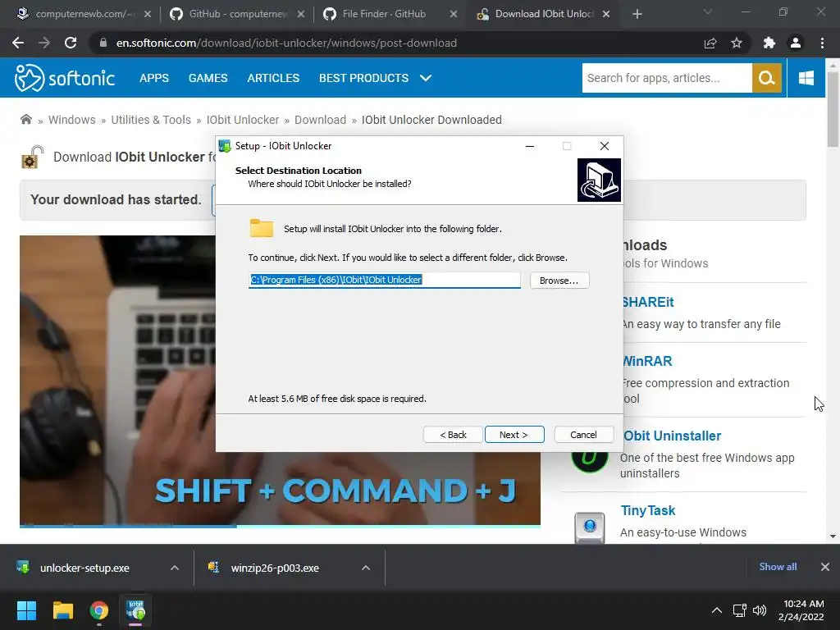Screen dimensions: 840x630
Task: Expand the BEST PRODUCTS dropdown
Action: pyautogui.click(x=375, y=78)
